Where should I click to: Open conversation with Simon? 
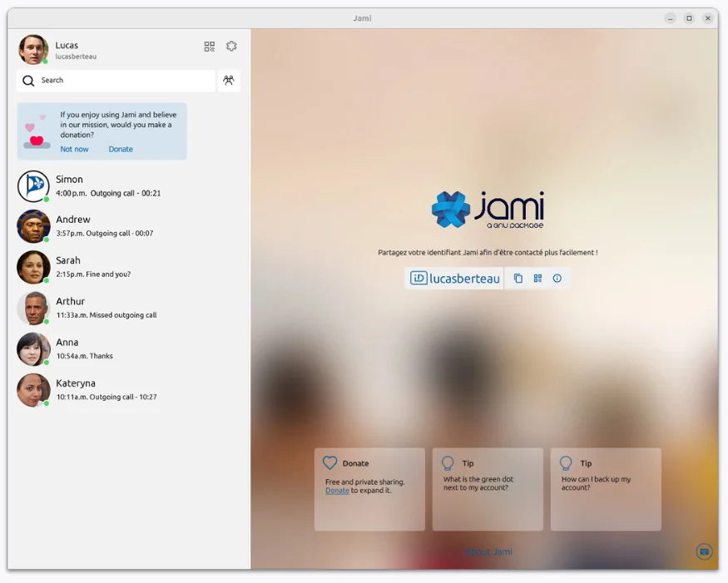coord(129,186)
